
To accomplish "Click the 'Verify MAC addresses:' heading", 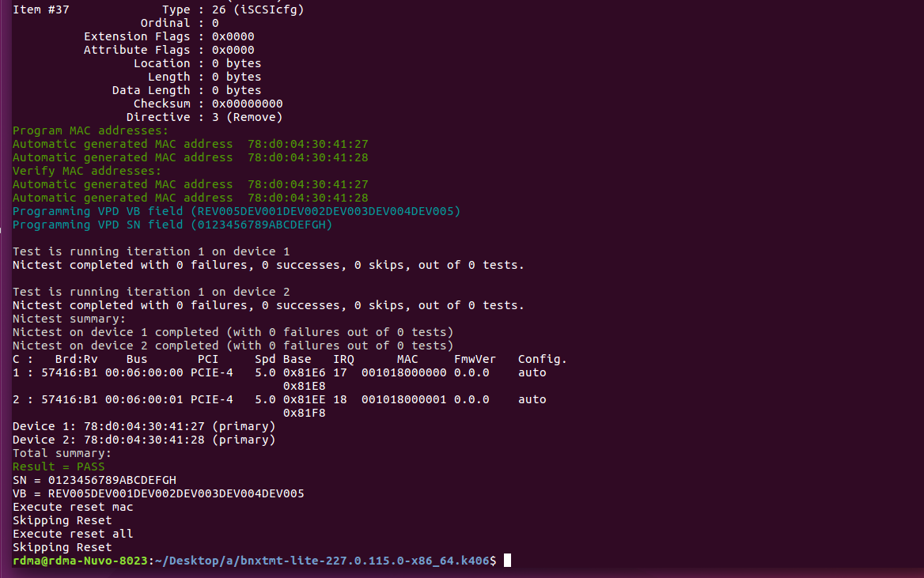I will (x=87, y=171).
